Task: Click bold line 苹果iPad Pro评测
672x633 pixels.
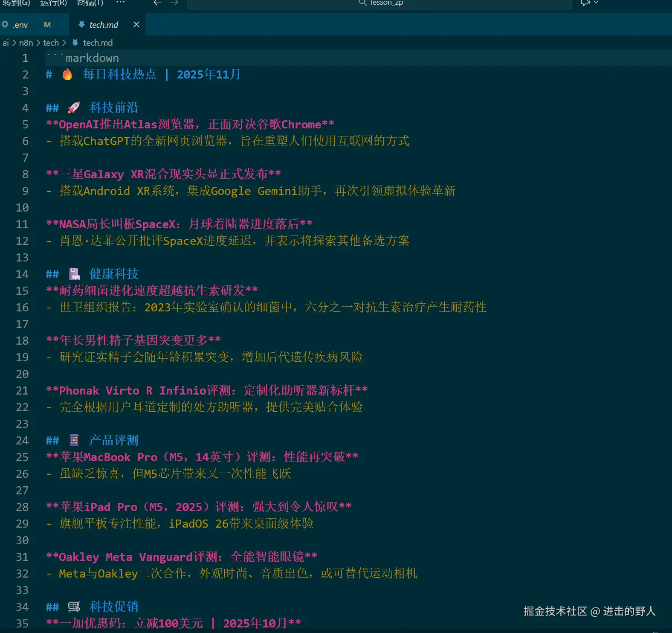Action: click(199, 507)
